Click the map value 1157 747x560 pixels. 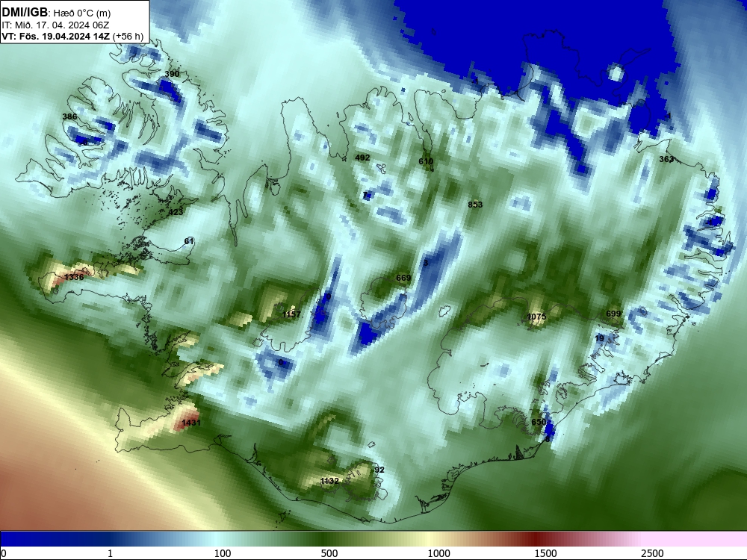tap(291, 314)
